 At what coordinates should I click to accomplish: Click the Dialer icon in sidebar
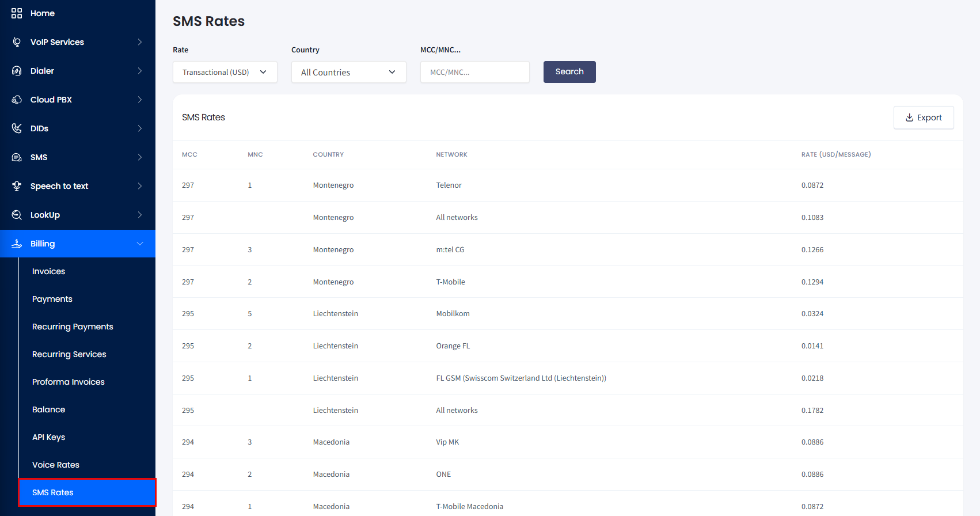pyautogui.click(x=17, y=71)
